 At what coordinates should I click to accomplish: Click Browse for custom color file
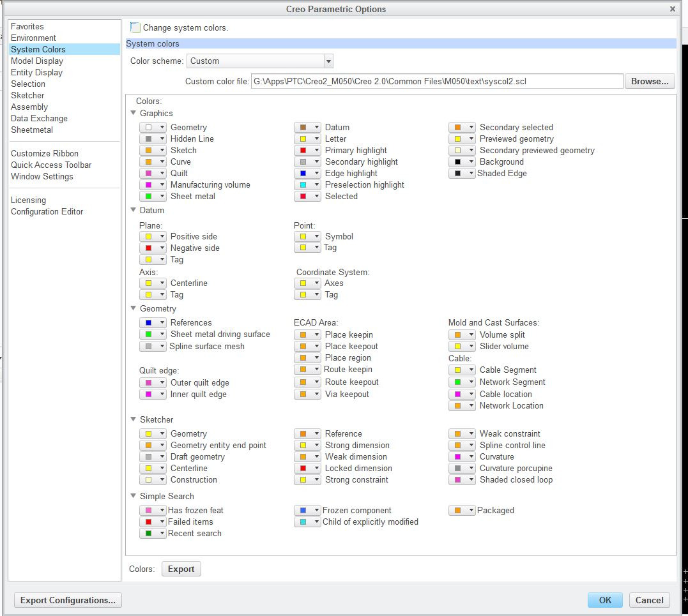click(650, 81)
